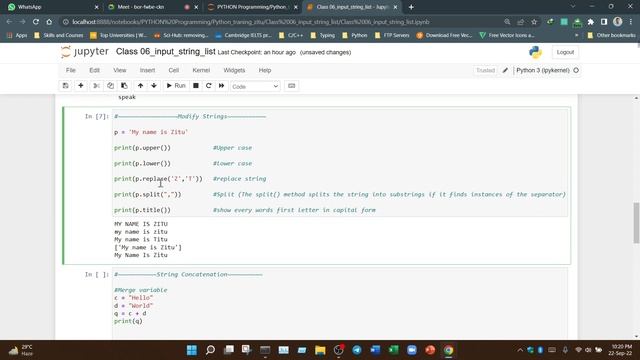The image size is (640, 360).
Task: Click the line print(p.upper()) in cell 7
Action: coord(142,148)
